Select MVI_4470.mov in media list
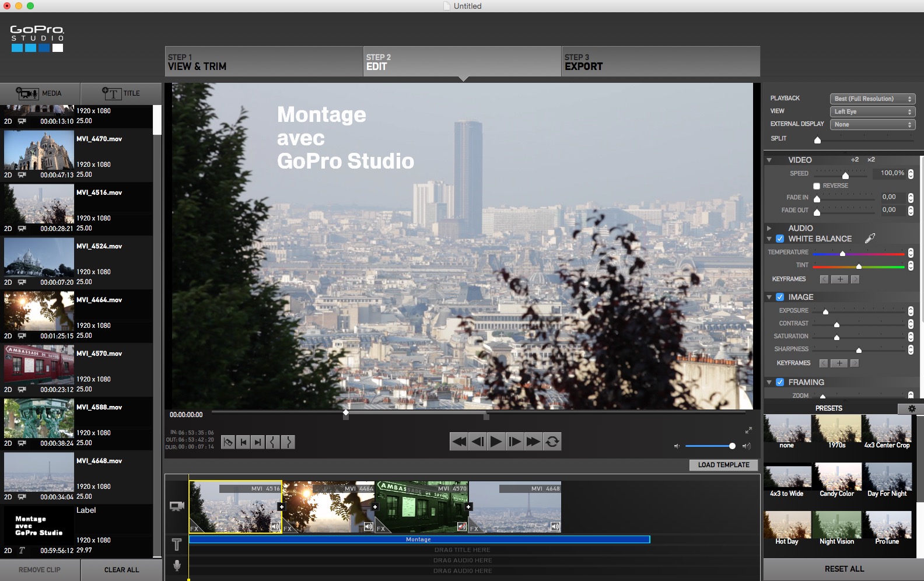 coord(76,155)
